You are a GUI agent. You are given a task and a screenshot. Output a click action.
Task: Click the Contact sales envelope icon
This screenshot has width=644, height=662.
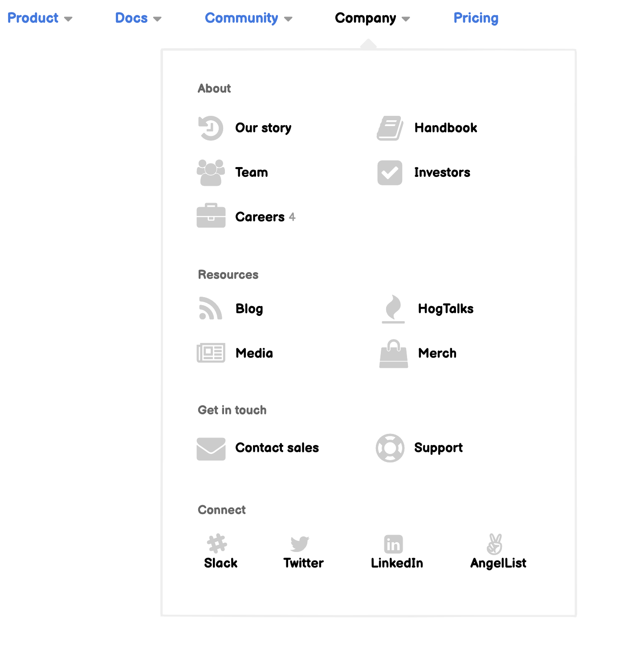click(x=211, y=448)
